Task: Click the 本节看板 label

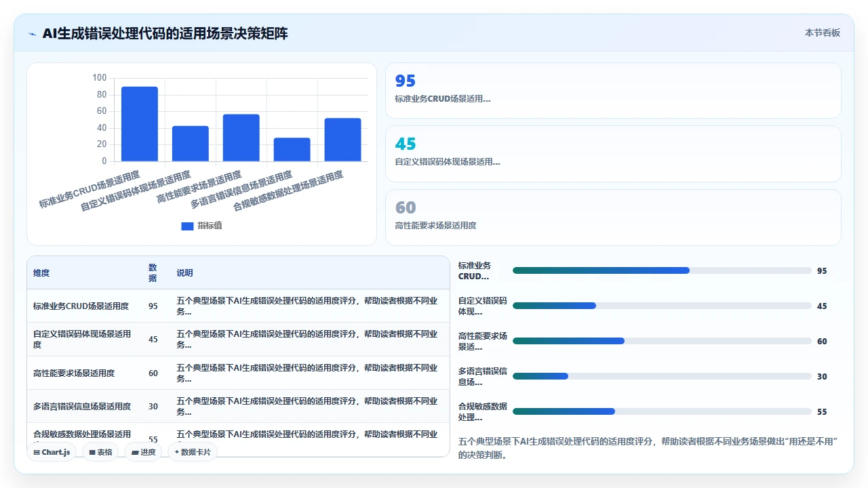Action: click(x=823, y=33)
